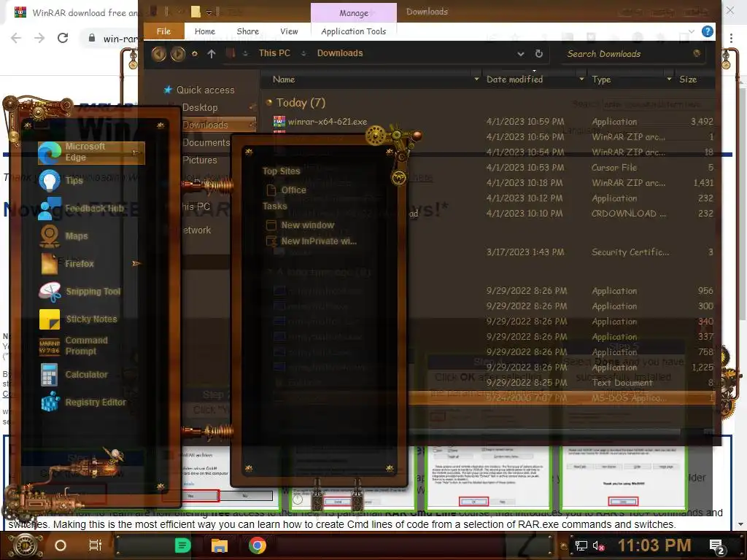Go back in File Explorer
This screenshot has height=560, width=747.
click(x=158, y=54)
